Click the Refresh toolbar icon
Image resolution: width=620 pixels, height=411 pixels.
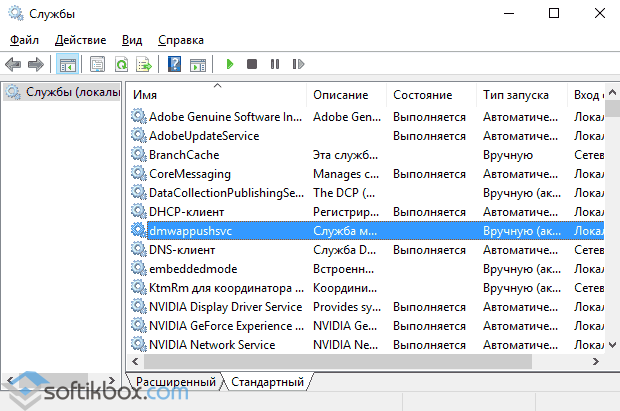(x=121, y=64)
